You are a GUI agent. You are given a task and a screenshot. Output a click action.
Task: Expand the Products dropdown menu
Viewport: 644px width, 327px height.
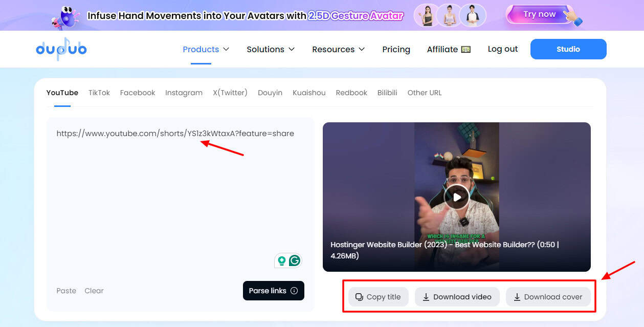pos(206,49)
